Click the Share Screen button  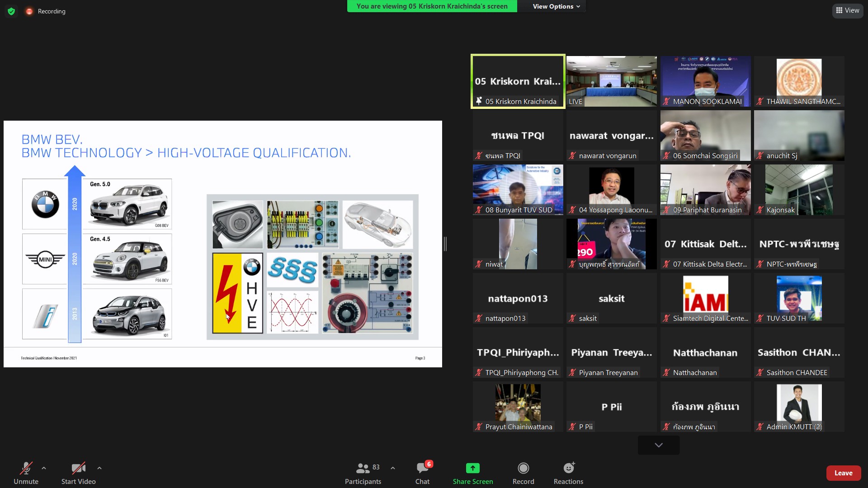click(473, 473)
